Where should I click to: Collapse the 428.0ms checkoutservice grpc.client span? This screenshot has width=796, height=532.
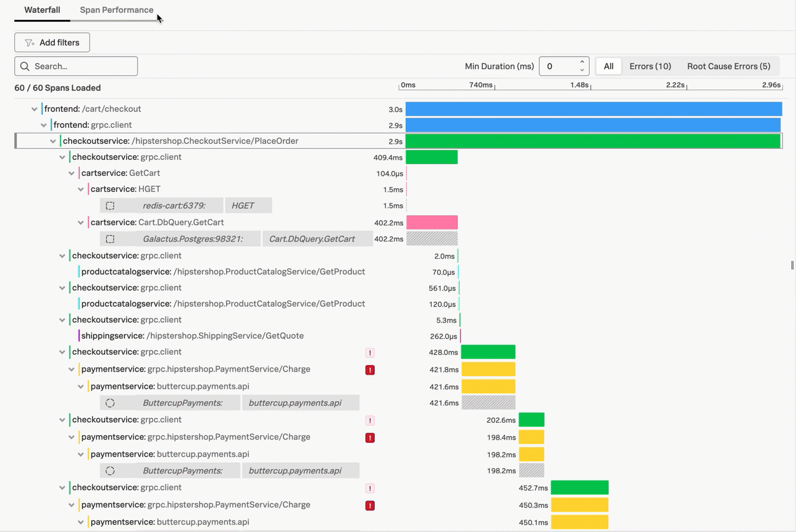pos(62,352)
